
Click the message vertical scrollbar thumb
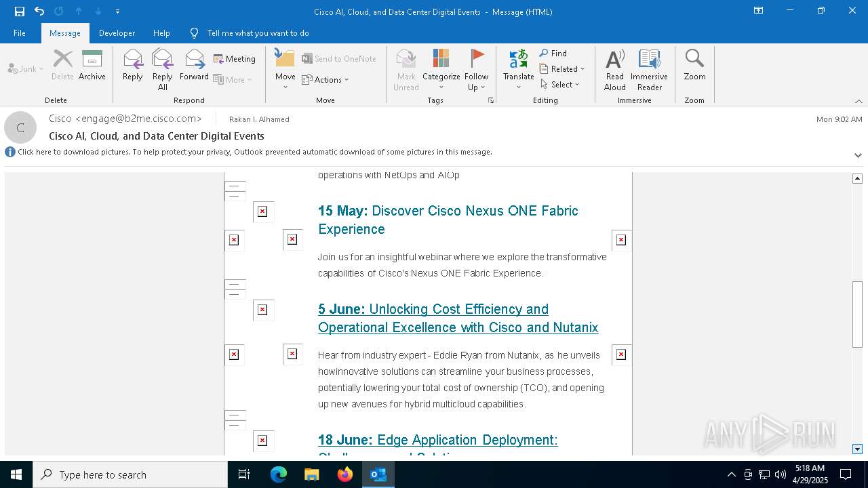pos(857,314)
